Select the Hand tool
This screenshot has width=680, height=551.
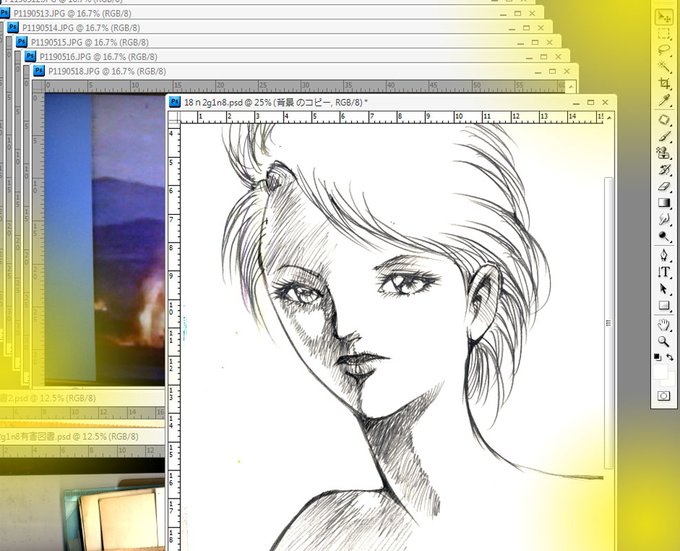664,325
